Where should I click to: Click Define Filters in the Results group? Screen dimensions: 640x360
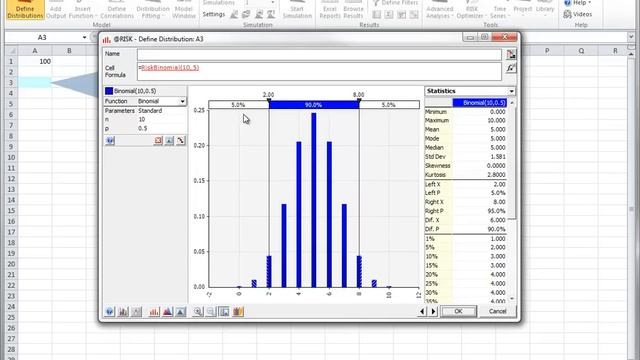(x=395, y=3)
